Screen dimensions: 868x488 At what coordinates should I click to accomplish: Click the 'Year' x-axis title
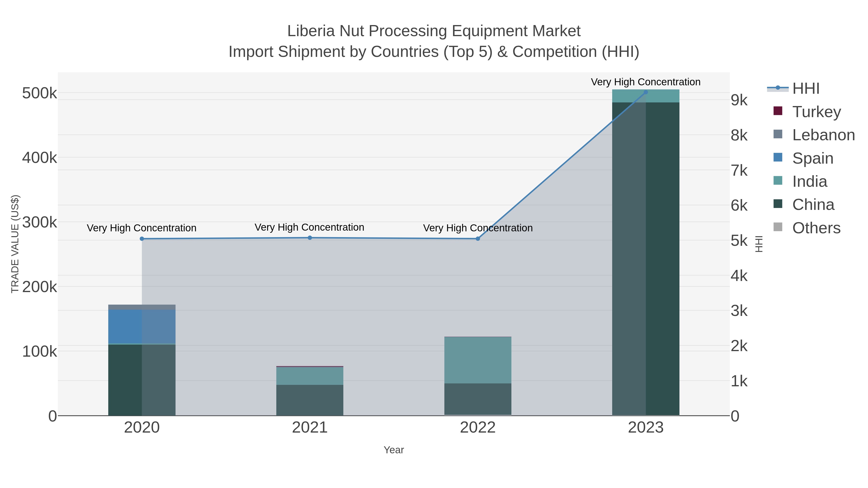click(x=393, y=450)
